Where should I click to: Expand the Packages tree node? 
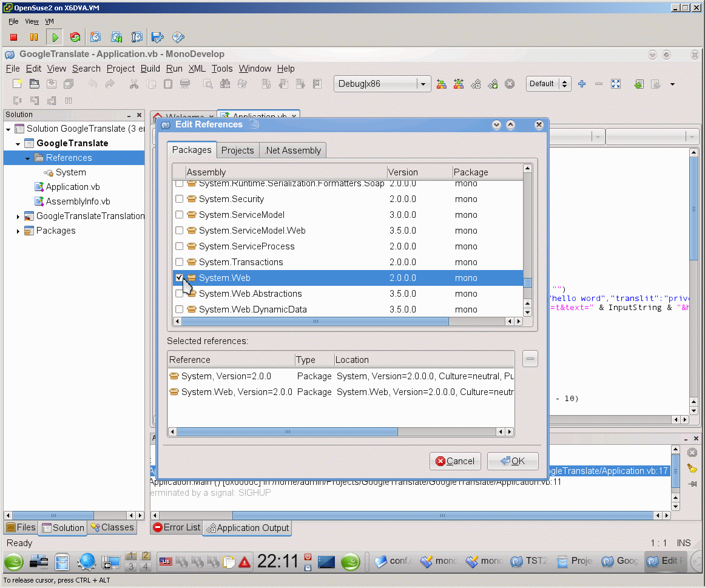(x=18, y=231)
